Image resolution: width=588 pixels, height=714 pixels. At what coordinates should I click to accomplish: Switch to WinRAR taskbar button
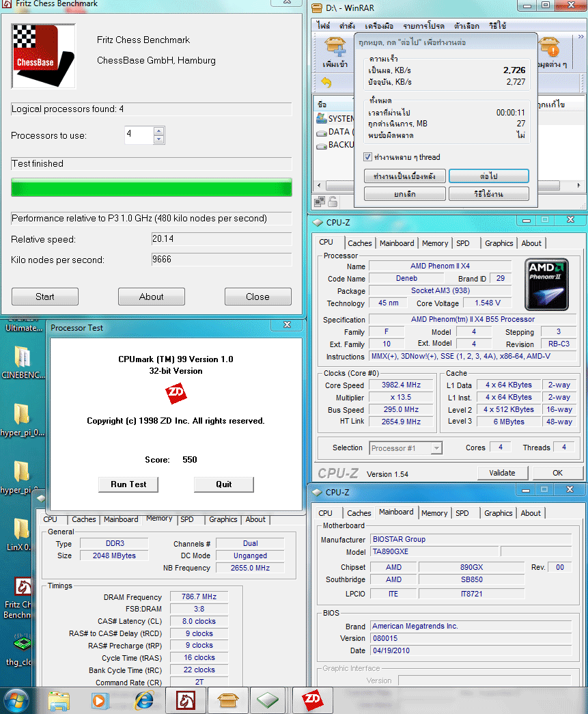[228, 700]
